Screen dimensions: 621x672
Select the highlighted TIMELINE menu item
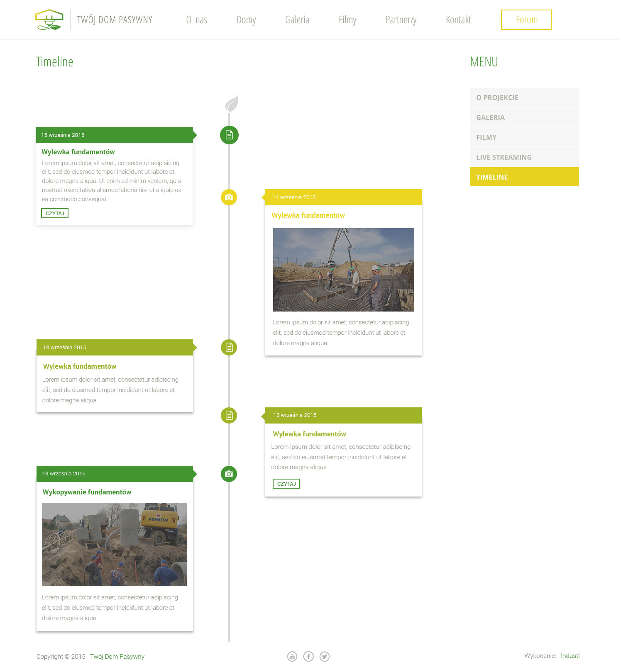(x=524, y=177)
